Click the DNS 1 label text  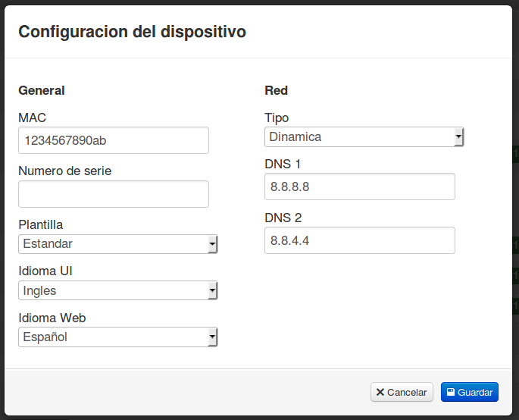[x=283, y=164]
